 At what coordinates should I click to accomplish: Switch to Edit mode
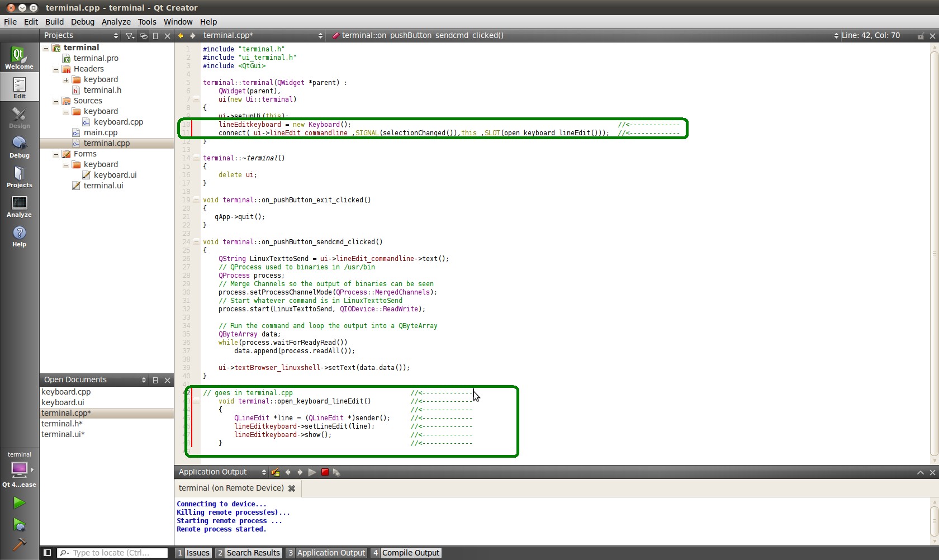19,88
